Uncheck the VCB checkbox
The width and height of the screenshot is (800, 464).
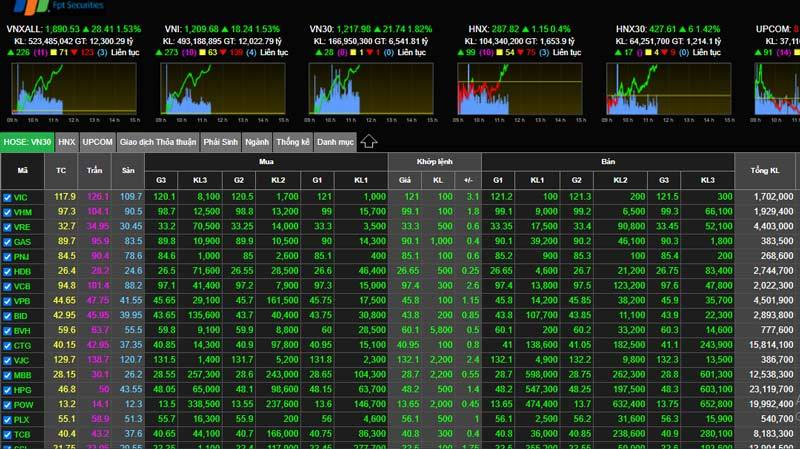click(x=7, y=286)
